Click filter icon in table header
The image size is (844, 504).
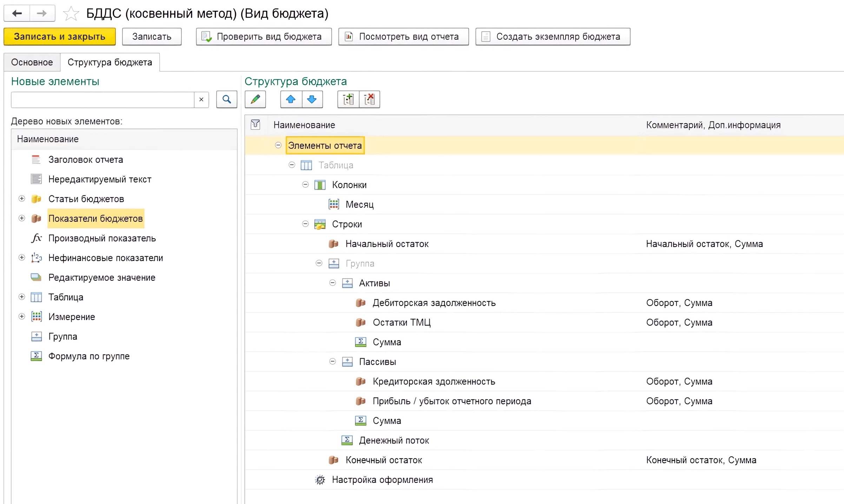[255, 125]
